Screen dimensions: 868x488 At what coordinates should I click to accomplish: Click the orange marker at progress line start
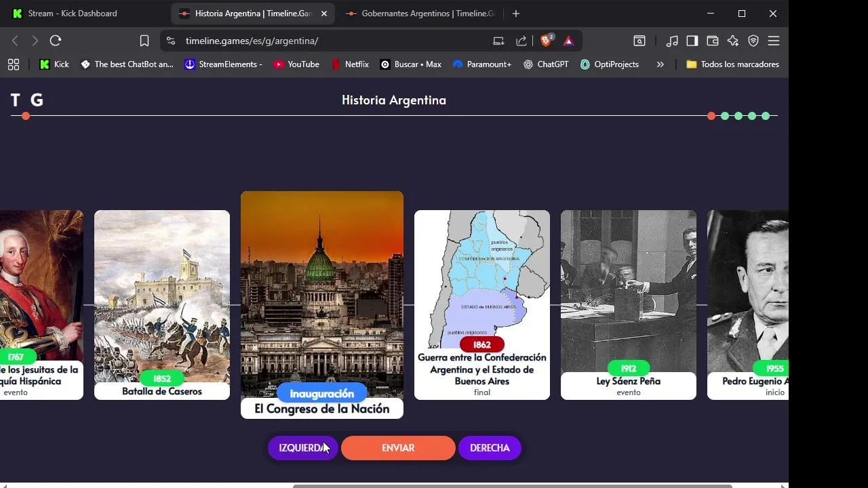point(26,116)
